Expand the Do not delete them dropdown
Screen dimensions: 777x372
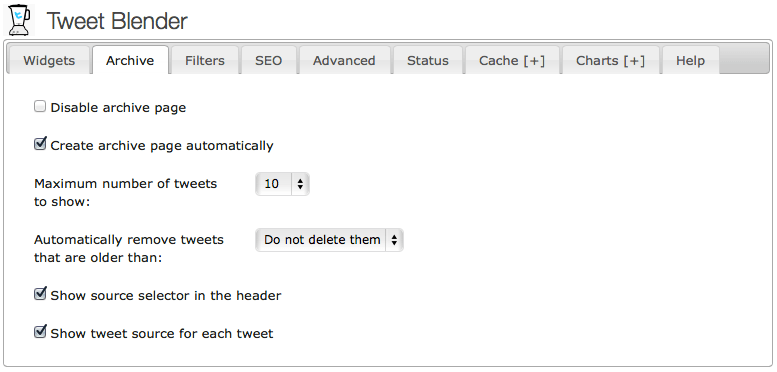tap(330, 240)
